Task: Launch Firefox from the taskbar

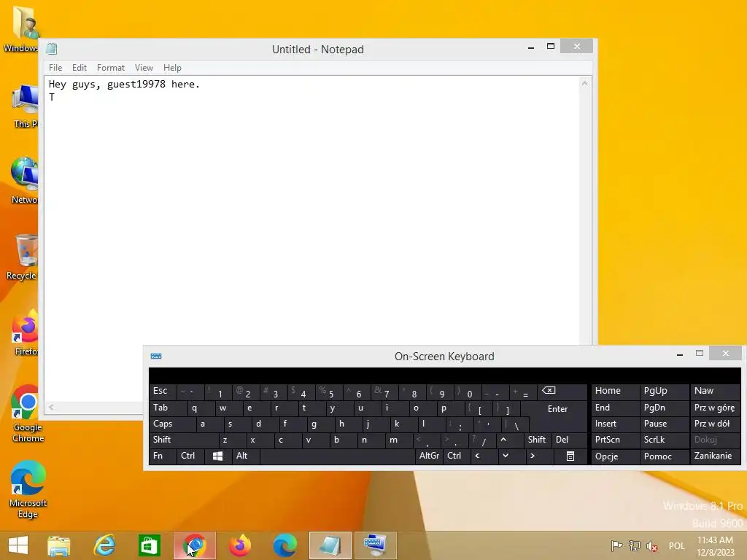Action: click(x=239, y=545)
